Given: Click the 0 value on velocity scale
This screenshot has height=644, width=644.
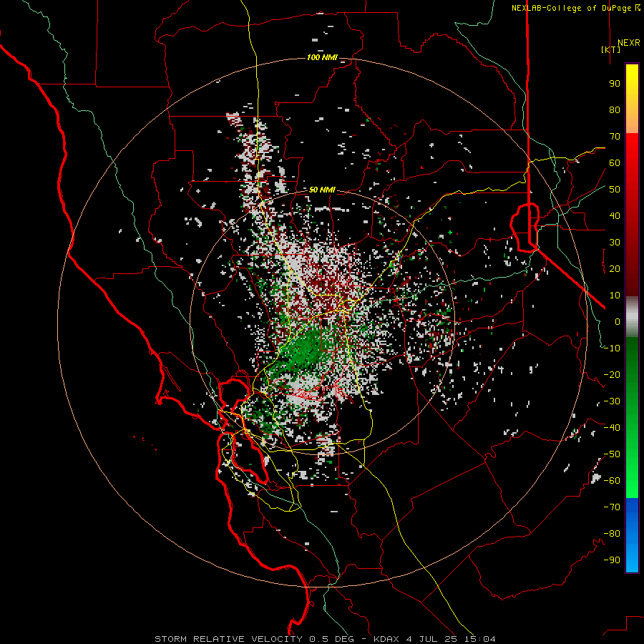Looking at the screenshot, I should 618,321.
